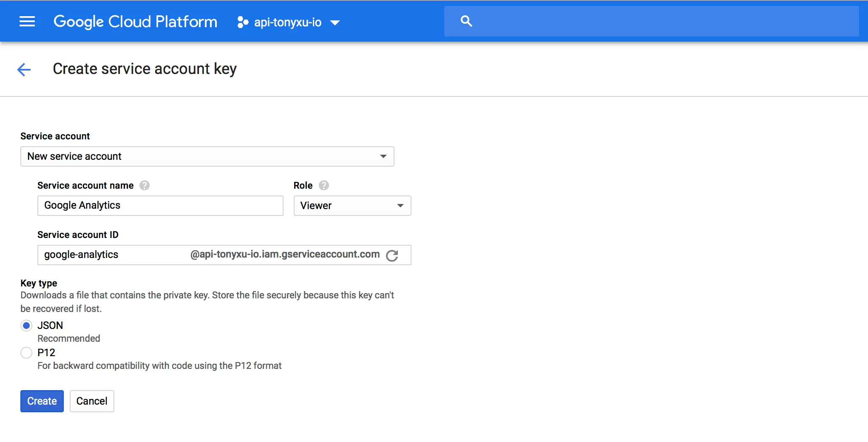
Task: Select the JSON key type
Action: 26,326
